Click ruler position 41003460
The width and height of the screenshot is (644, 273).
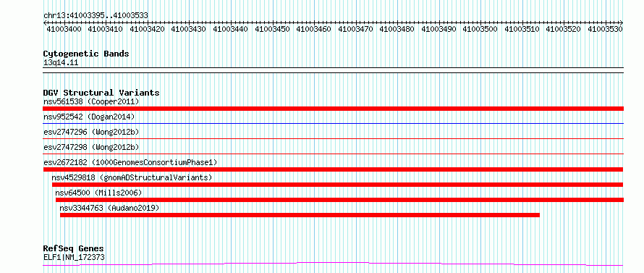[x=313, y=29]
